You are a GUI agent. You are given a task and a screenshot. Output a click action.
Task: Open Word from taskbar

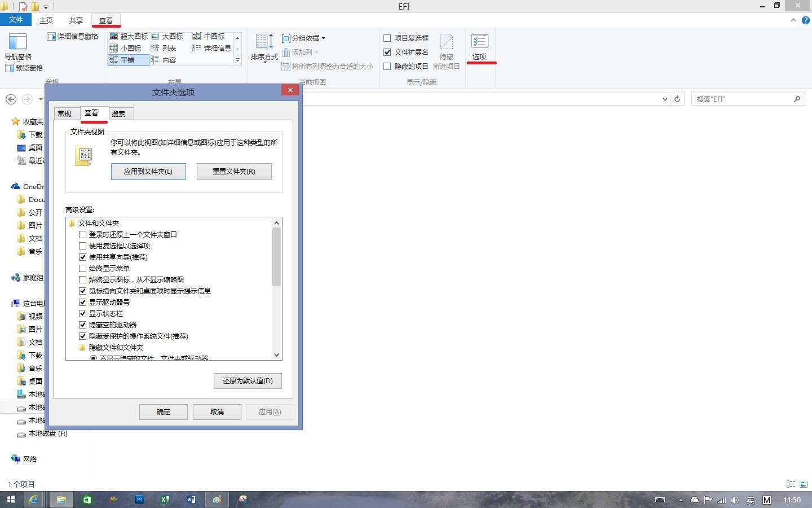click(191, 500)
